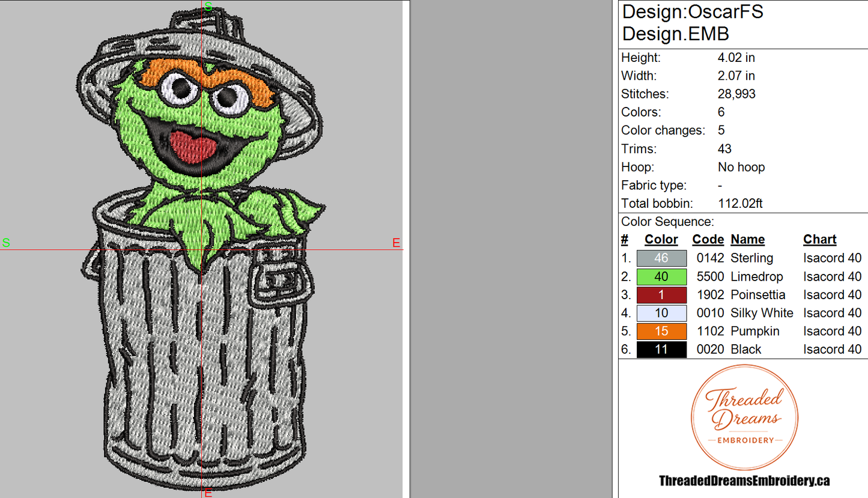
Task: Click thread code 0010
Action: (710, 313)
